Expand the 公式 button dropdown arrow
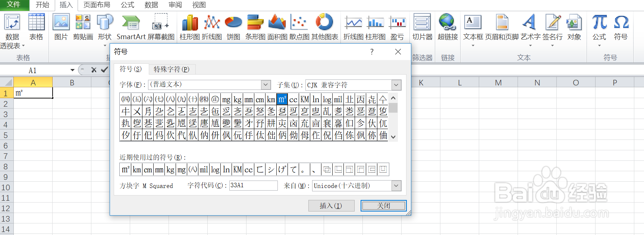Image resolution: width=644 pixels, height=235 pixels. pyautogui.click(x=599, y=46)
